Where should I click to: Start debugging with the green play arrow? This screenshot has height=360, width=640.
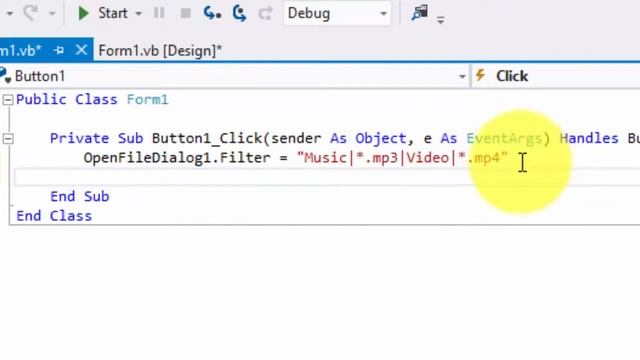84,13
